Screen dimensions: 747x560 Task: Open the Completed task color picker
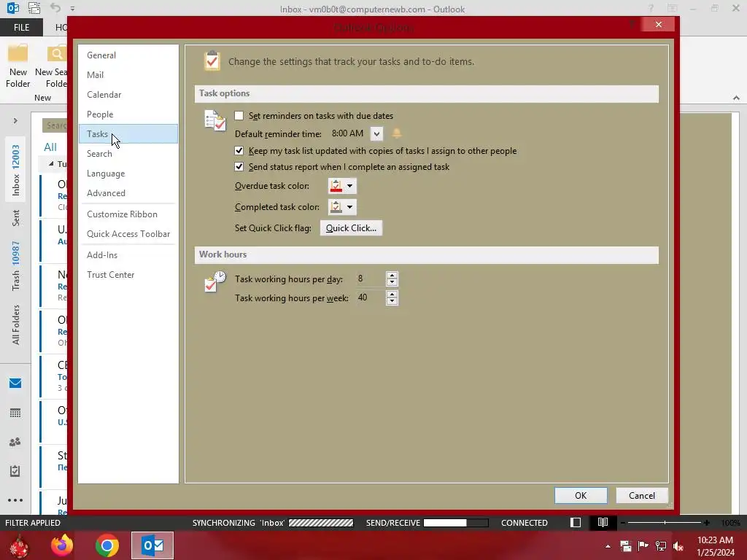click(x=342, y=206)
